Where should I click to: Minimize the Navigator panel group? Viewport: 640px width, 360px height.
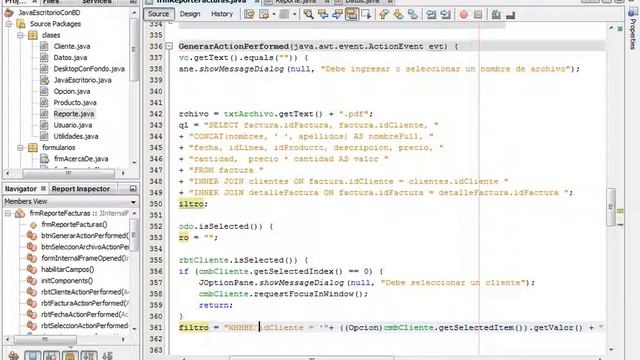coord(133,189)
